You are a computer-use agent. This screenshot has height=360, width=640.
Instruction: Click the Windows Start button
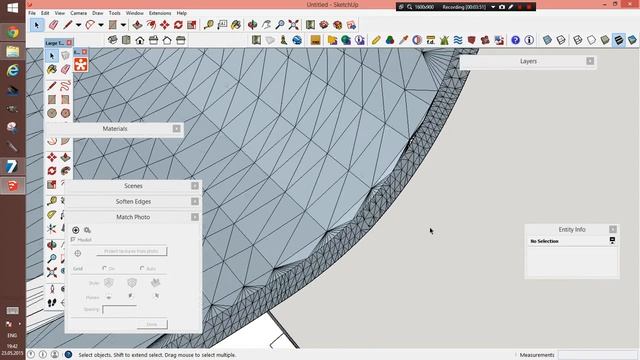pyautogui.click(x=13, y=8)
